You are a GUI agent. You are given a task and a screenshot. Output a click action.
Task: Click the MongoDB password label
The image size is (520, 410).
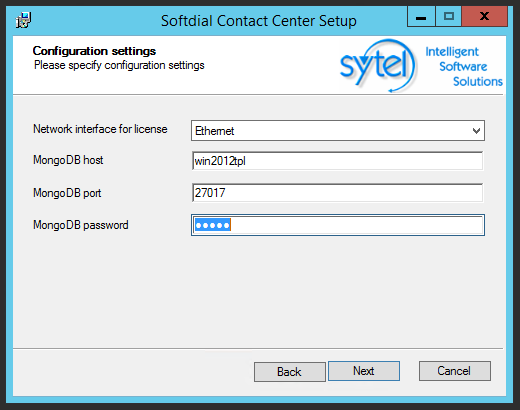tap(81, 225)
